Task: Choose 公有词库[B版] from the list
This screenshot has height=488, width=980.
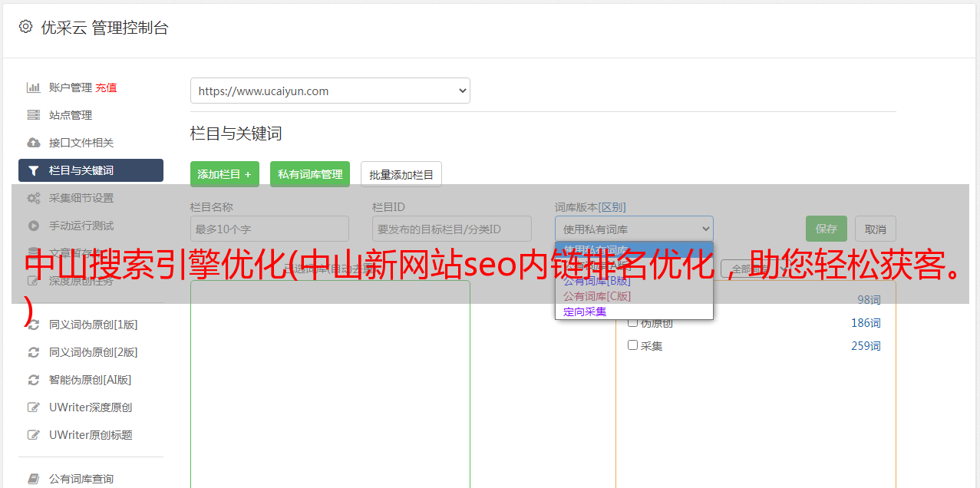Action: [597, 281]
